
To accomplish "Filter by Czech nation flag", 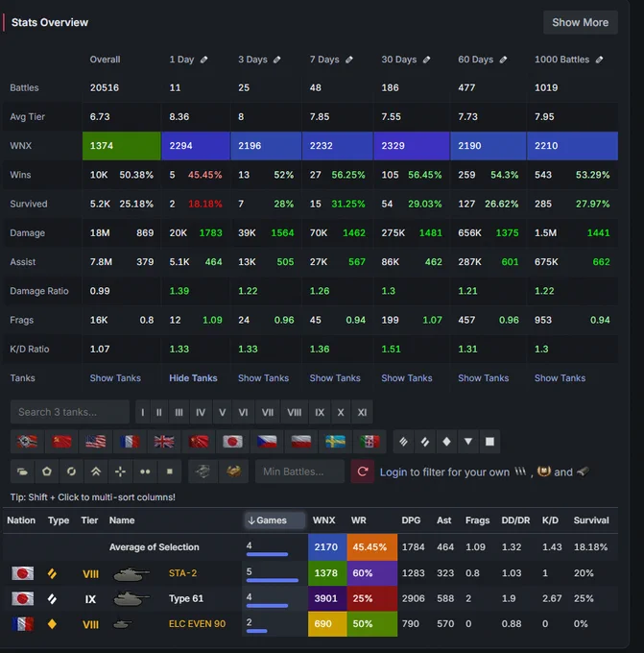I will pyautogui.click(x=267, y=442).
